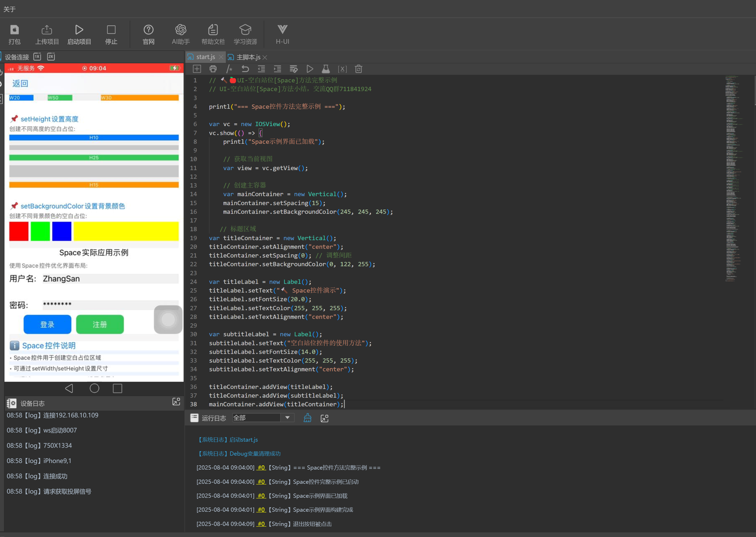Click the trash refresh icon in editor toolbar
The height and width of the screenshot is (537, 756).
point(358,69)
